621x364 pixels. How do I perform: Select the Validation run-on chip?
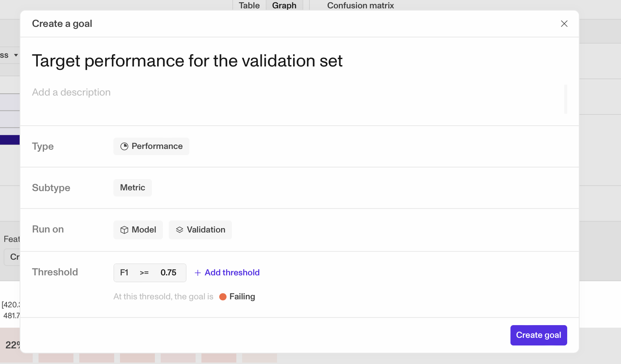click(200, 230)
